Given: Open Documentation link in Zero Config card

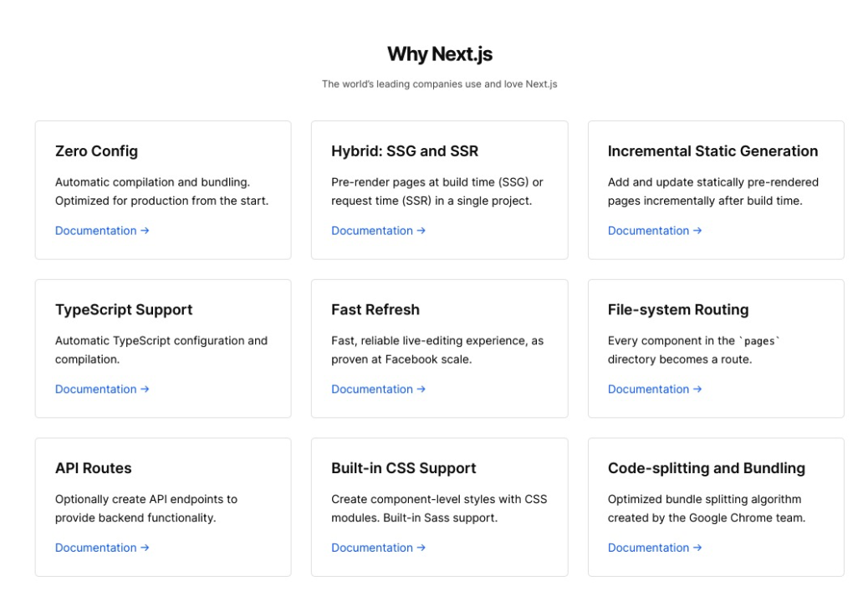Looking at the screenshot, I should click(102, 231).
